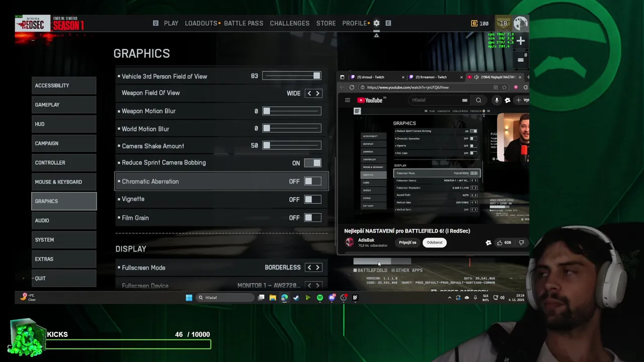This screenshot has width=644, height=362.
Task: Bookmark the page with the star icon
Action: point(504,87)
